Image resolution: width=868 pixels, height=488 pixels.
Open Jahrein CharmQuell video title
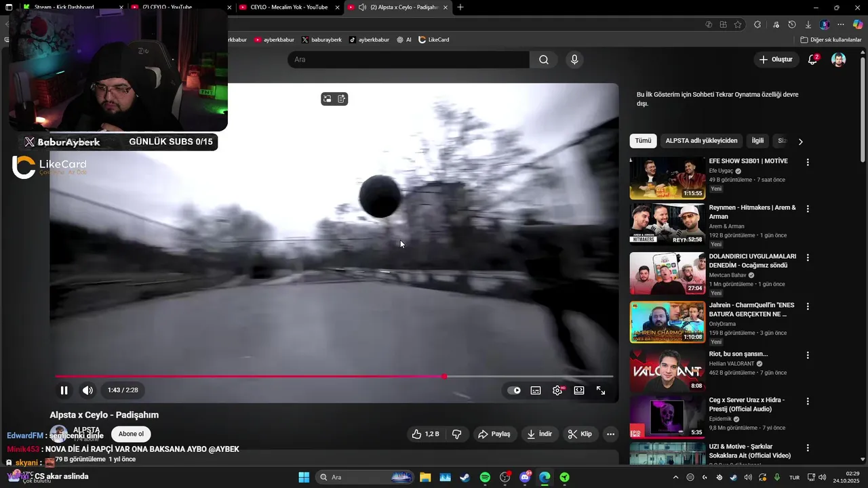pyautogui.click(x=751, y=310)
